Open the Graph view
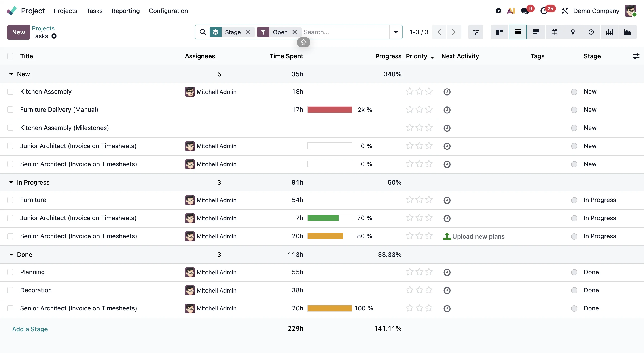This screenshot has height=353, width=644. [628, 32]
